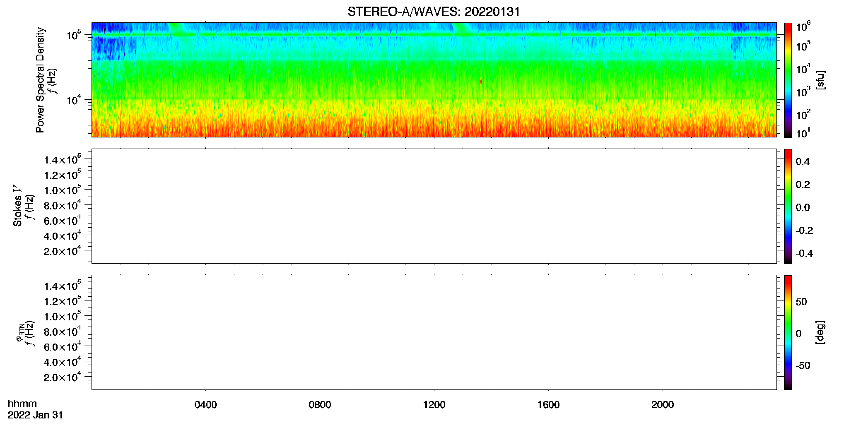Viewport: 868px width, 447px height.
Task: Click the STEREO-A/WAVES: 20220131 plot title
Action: 434,12
